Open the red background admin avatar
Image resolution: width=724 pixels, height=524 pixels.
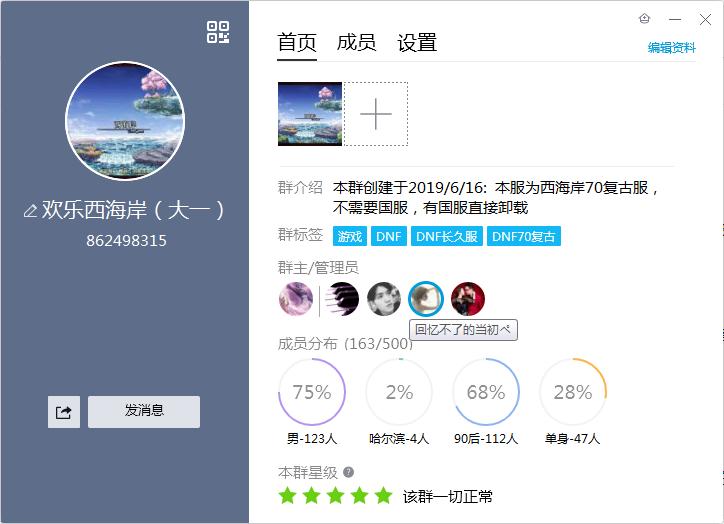[x=468, y=299]
